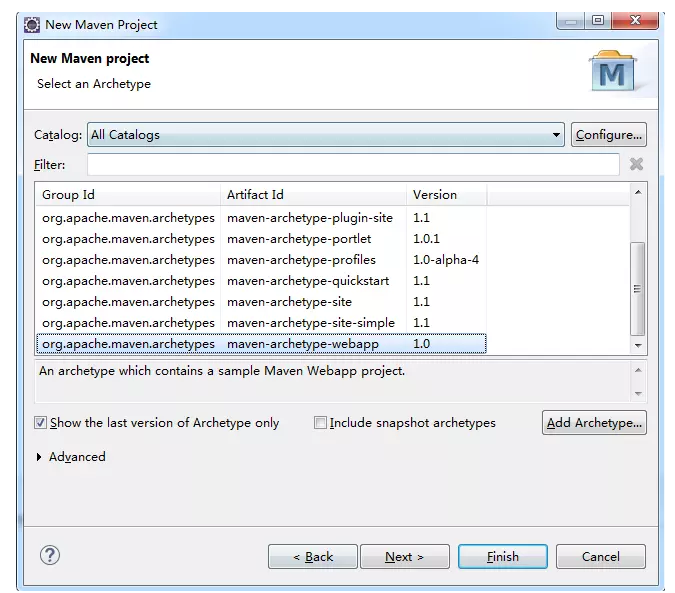
Task: Click the help question mark icon
Action: pyautogui.click(x=50, y=556)
